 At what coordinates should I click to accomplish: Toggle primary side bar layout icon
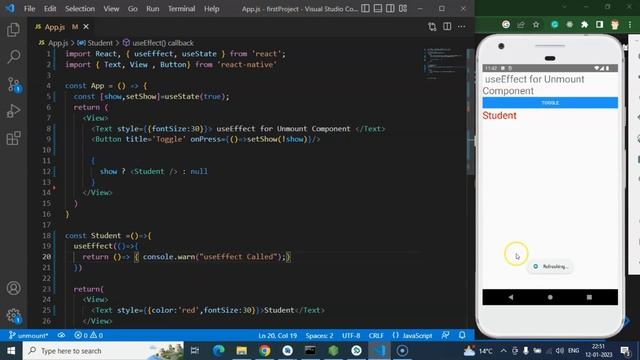(x=366, y=9)
